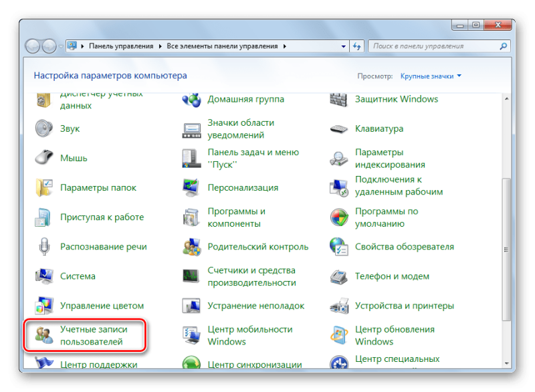Viewport: 535px width, 392px height.
Task: Open the 'Мышь' link
Action: [x=74, y=158]
